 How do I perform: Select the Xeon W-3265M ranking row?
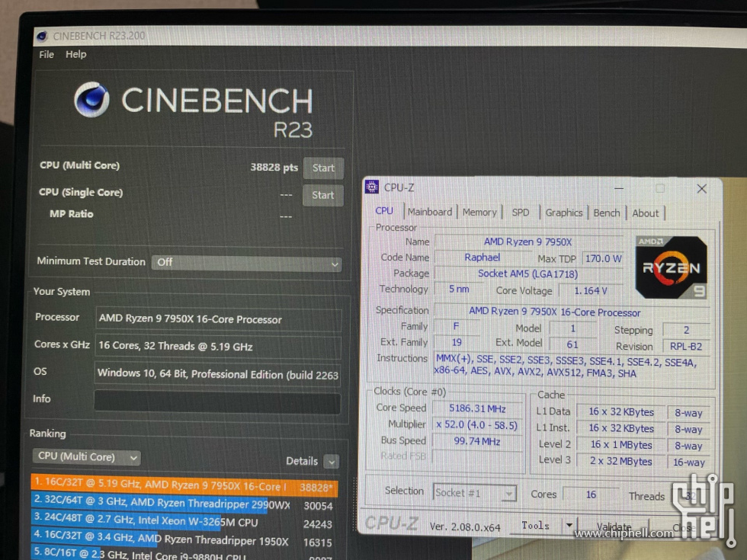click(184, 522)
